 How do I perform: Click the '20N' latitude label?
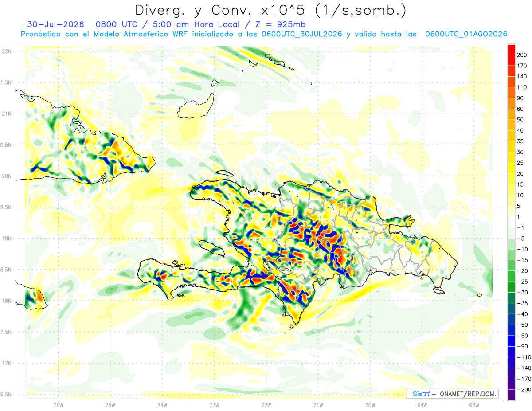(6, 176)
